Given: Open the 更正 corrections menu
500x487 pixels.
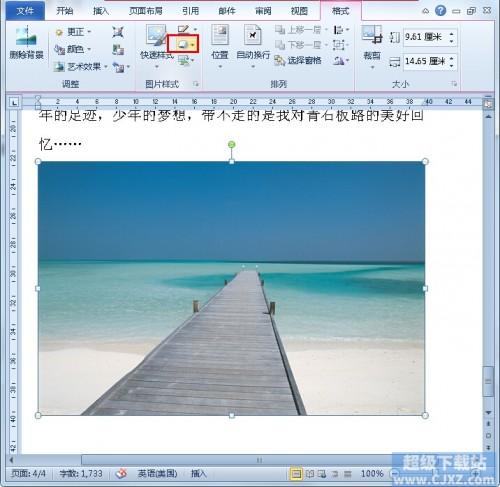Looking at the screenshot, I should click(73, 32).
